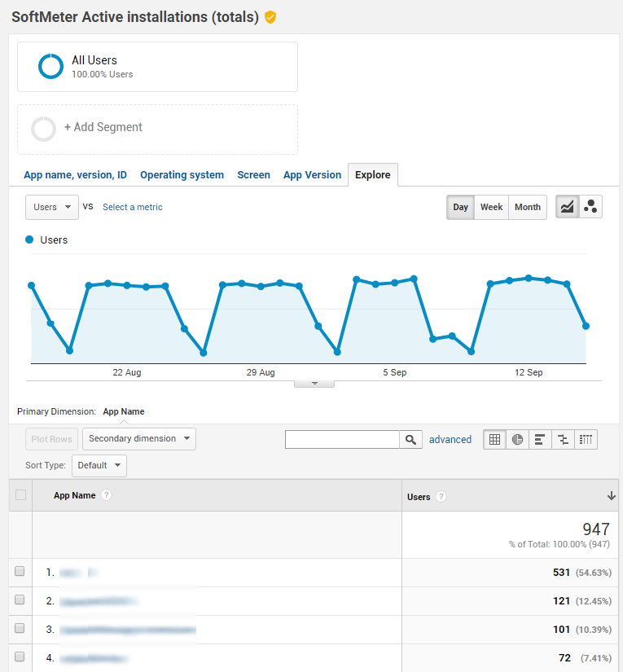Screen dimensions: 623x672
Task: Click the 72 users value
Action: [564, 658]
